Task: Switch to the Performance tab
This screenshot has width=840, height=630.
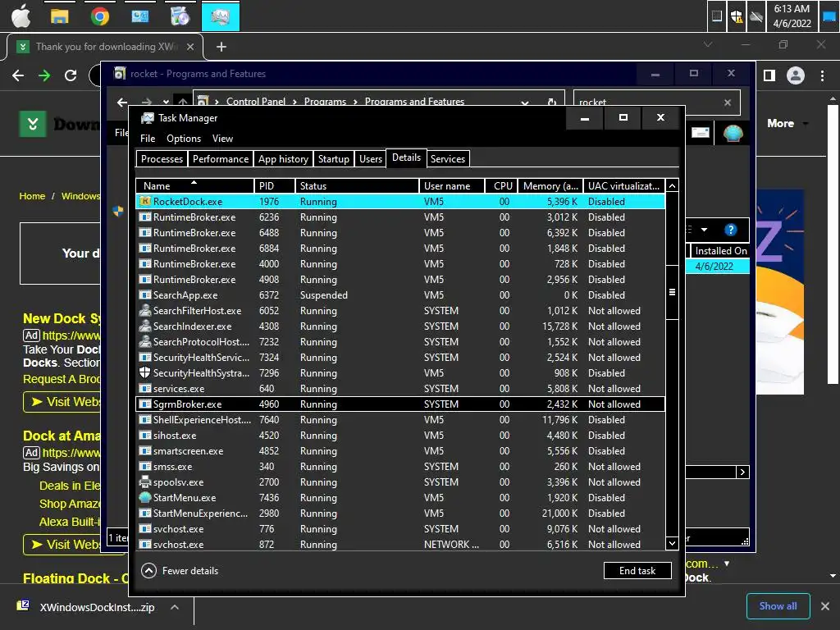Action: click(221, 159)
